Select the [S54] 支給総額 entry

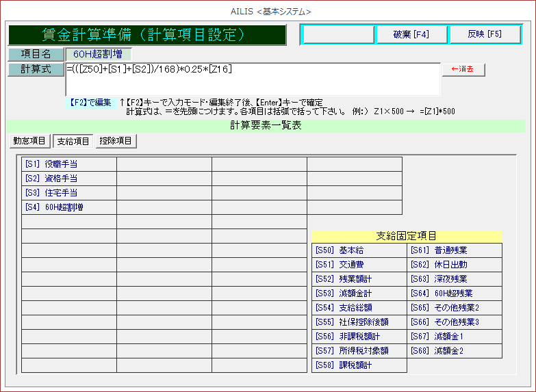click(x=359, y=308)
